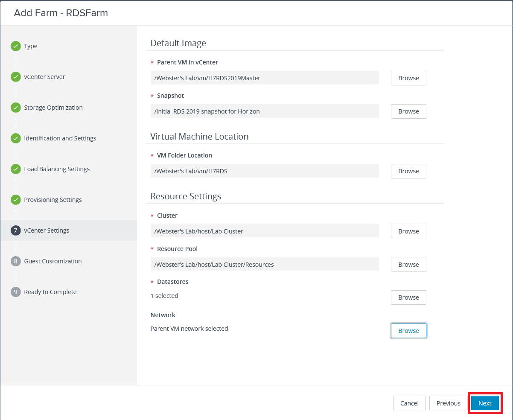This screenshot has height=420, width=513.
Task: Select the Ready to Complete step
Action: (50, 292)
